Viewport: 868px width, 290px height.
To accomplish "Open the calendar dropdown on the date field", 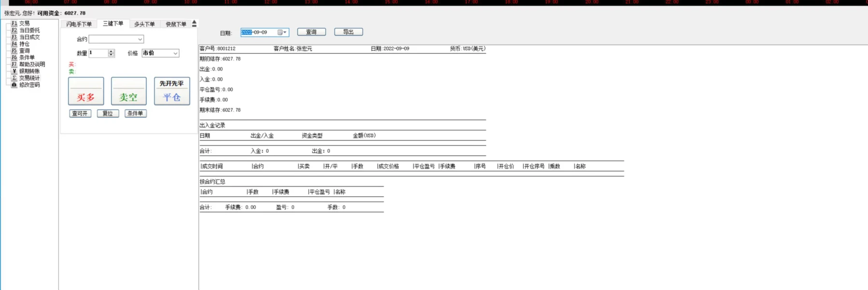I will 282,32.
